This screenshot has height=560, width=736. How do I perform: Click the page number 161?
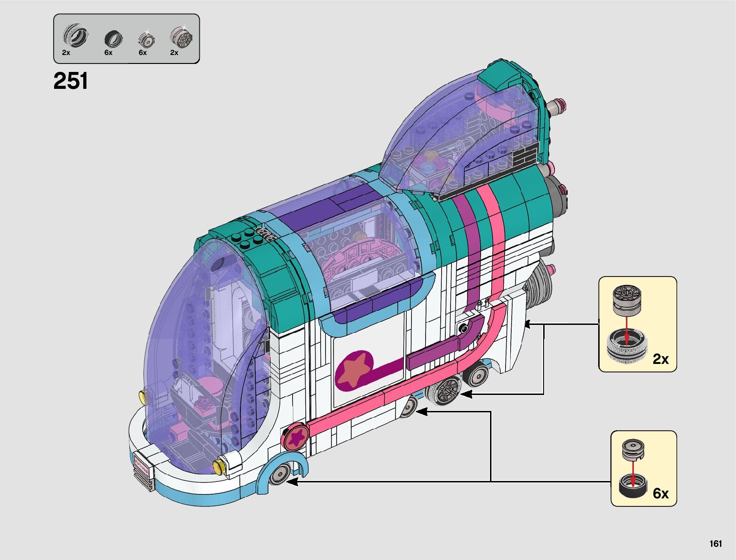[x=715, y=544]
